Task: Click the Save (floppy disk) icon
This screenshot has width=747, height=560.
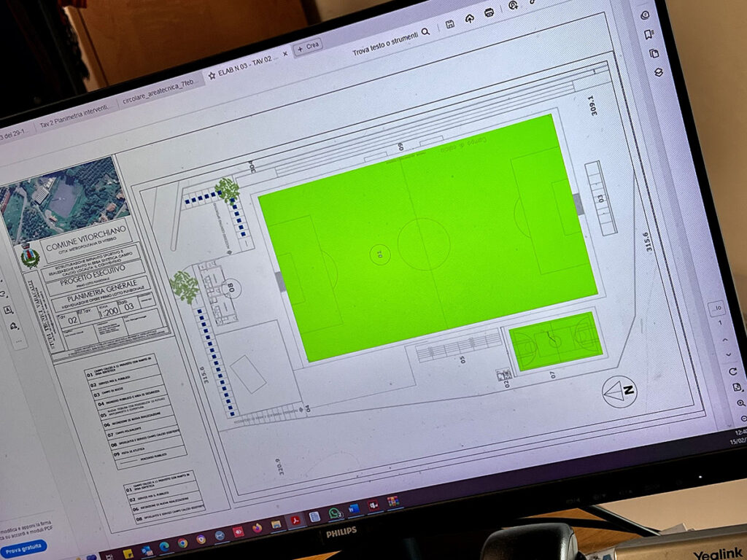Action: coord(449,24)
